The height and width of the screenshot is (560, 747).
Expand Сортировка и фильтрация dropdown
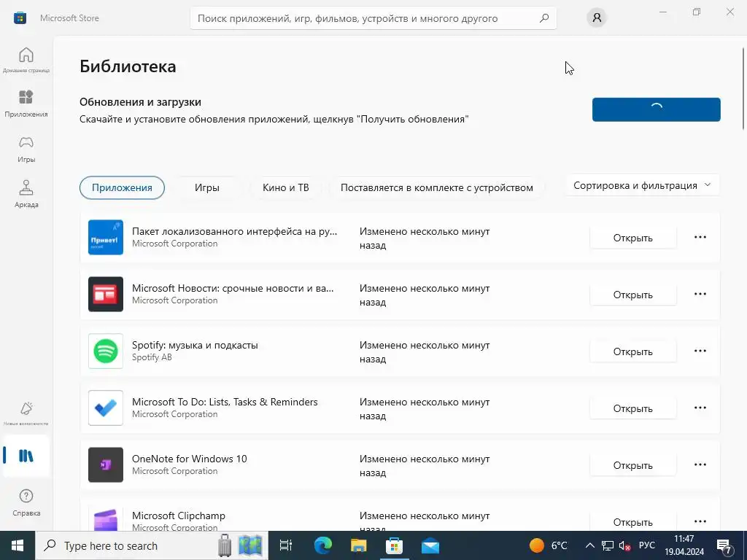pyautogui.click(x=642, y=185)
